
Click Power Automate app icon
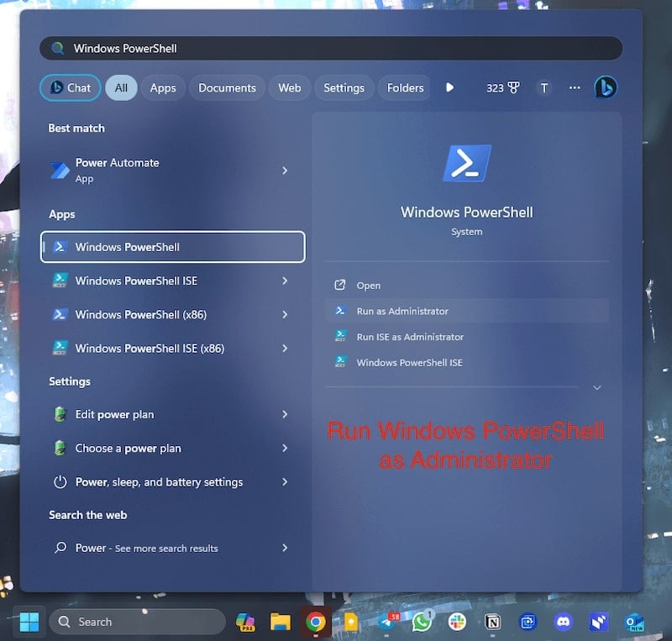click(x=60, y=171)
